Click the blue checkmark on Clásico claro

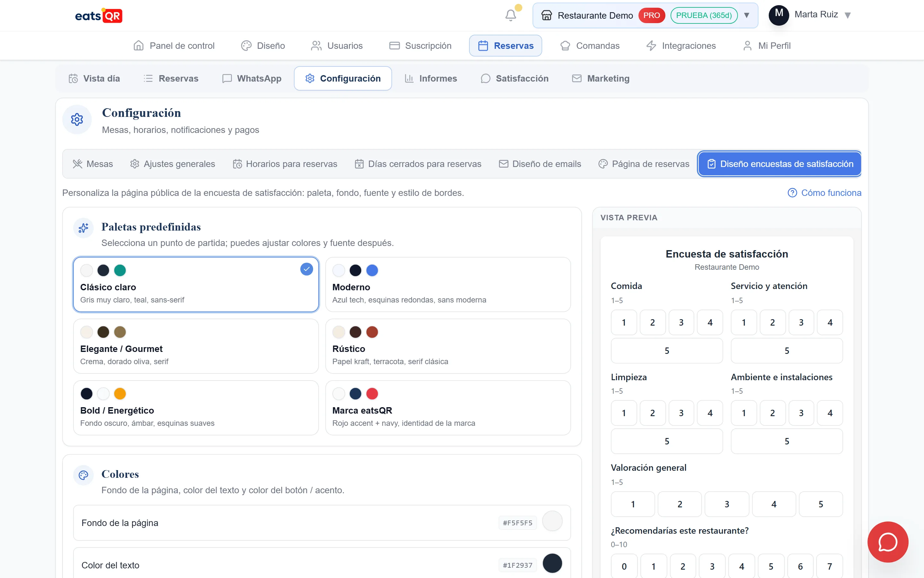(307, 269)
